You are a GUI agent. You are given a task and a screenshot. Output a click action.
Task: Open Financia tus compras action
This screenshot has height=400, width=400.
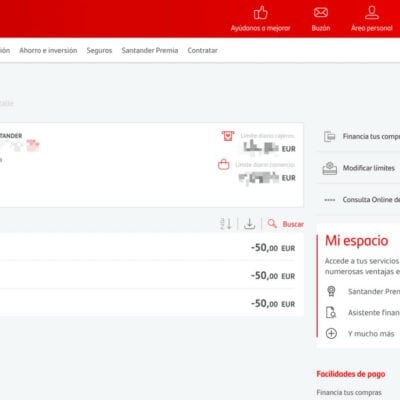coord(371,136)
